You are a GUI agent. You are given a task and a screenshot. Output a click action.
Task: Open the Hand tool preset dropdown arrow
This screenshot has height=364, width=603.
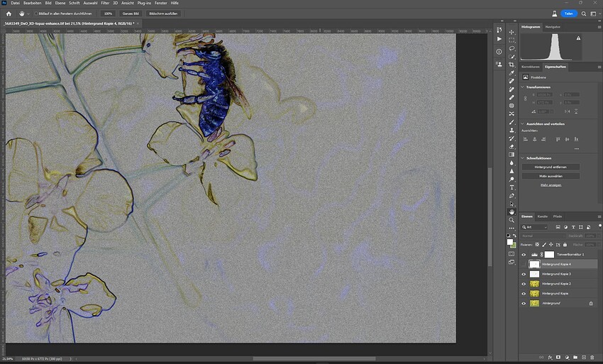28,14
